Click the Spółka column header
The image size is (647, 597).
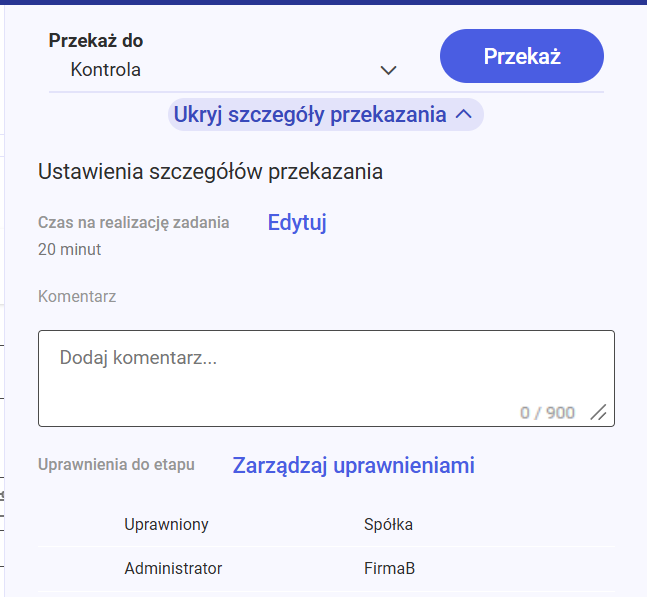coord(389,524)
